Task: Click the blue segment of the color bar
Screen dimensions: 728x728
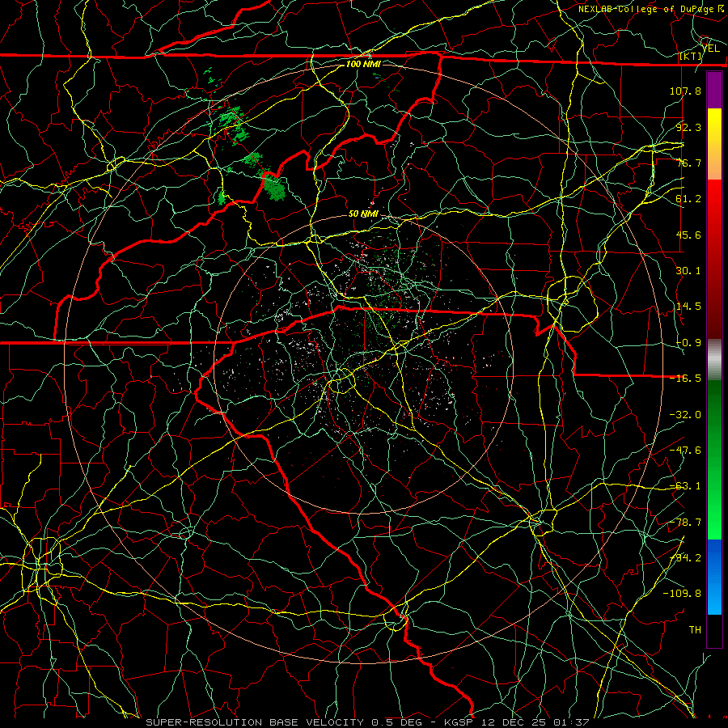Action: point(714,577)
